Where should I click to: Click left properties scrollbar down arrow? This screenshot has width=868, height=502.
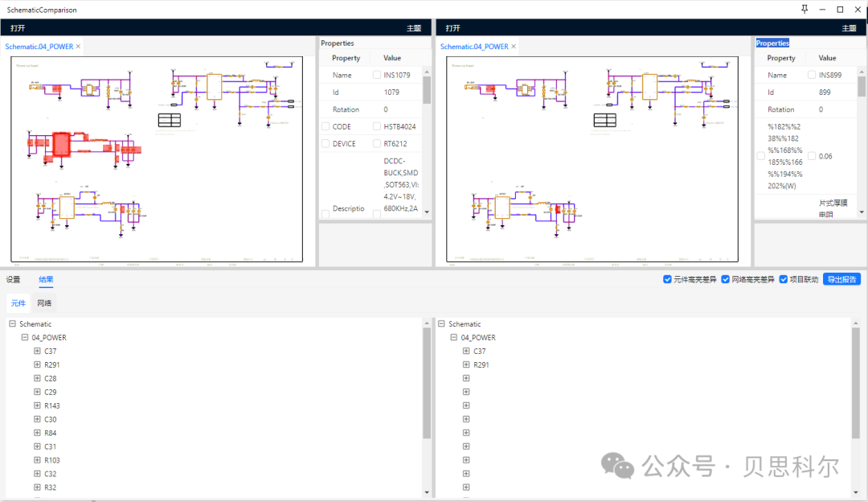(x=427, y=212)
